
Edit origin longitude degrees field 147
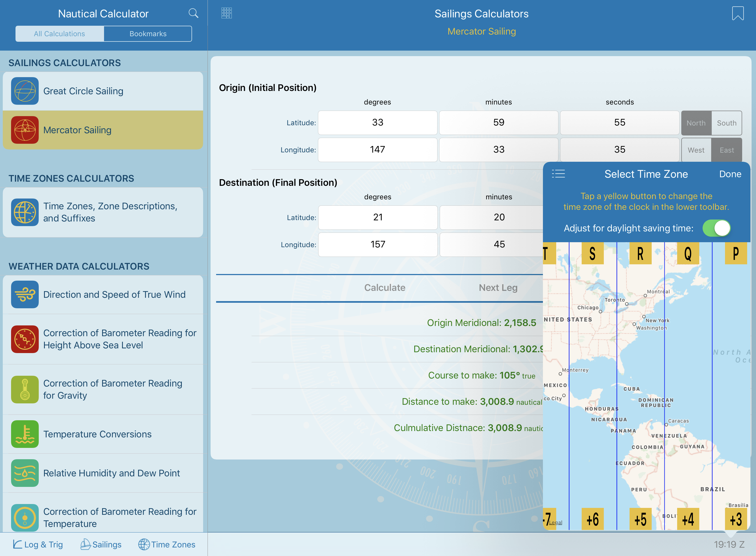click(377, 150)
